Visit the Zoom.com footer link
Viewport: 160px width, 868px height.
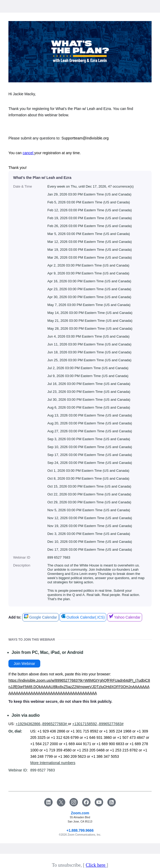(x=80, y=813)
